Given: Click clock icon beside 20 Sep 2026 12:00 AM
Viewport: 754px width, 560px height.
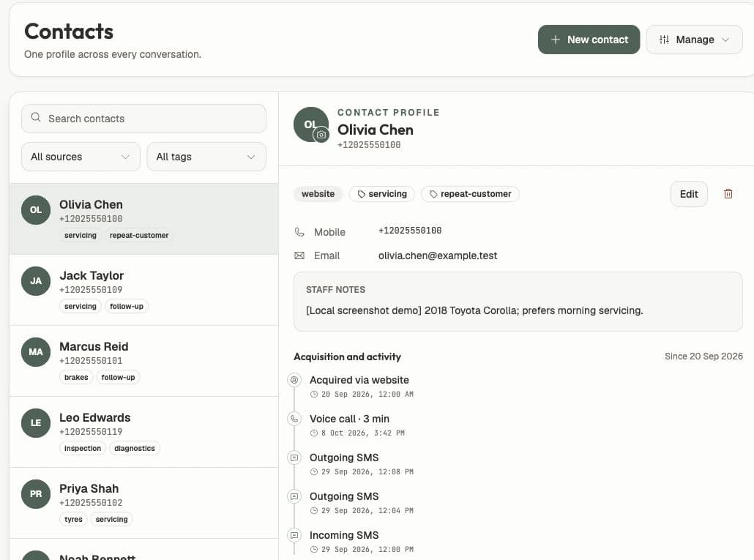Looking at the screenshot, I should click(314, 395).
